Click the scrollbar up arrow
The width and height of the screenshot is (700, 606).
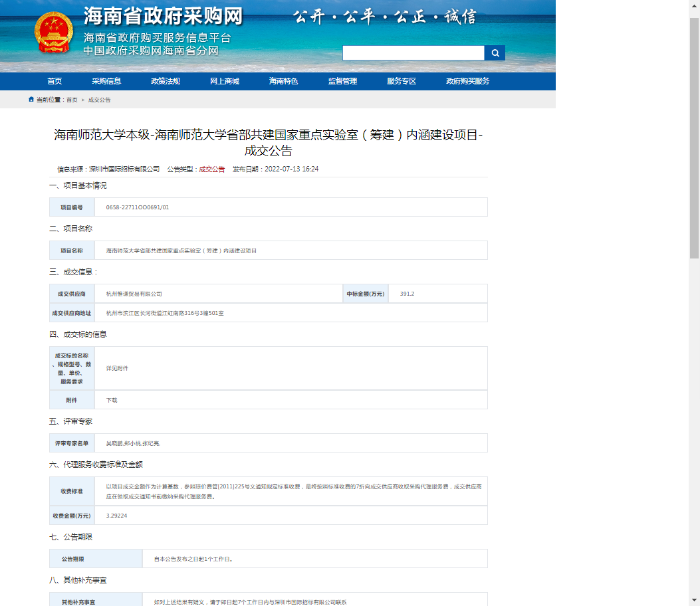click(x=694, y=5)
